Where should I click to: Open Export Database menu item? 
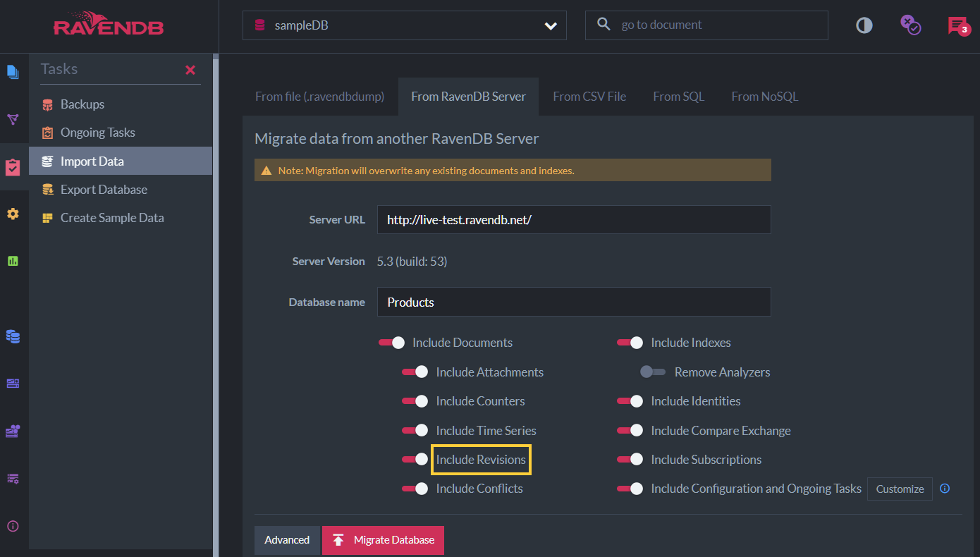(x=121, y=190)
